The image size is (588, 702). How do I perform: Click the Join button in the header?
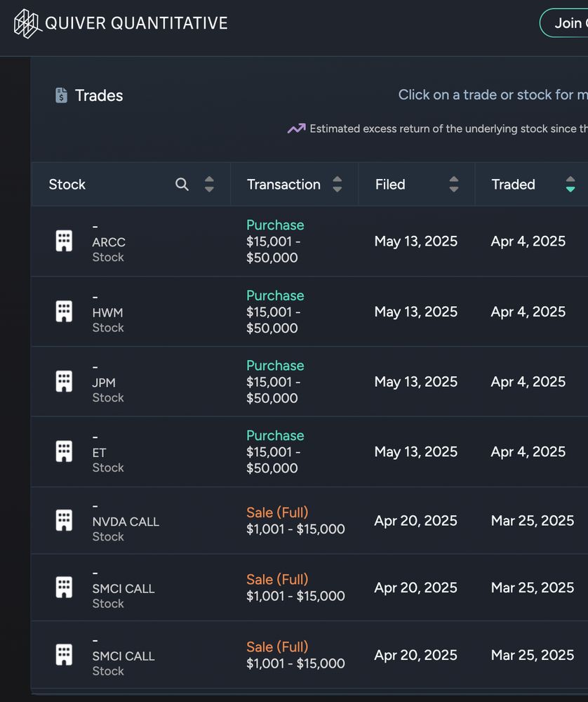[564, 23]
